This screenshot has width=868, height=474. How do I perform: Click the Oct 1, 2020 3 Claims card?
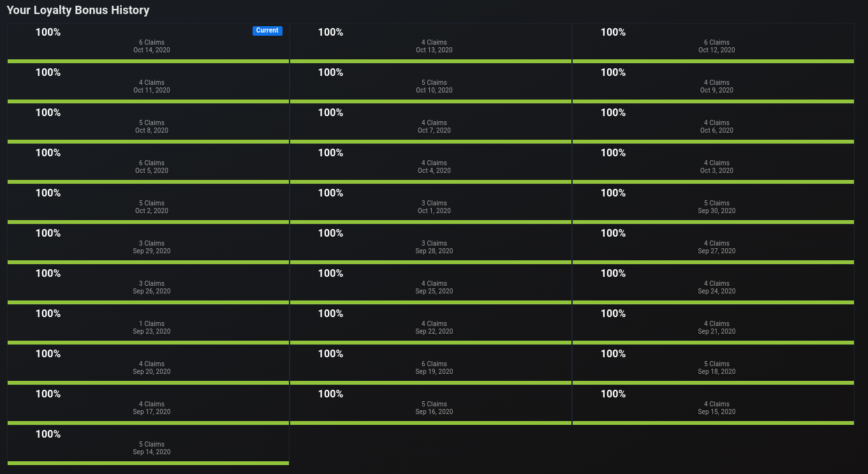click(431, 204)
